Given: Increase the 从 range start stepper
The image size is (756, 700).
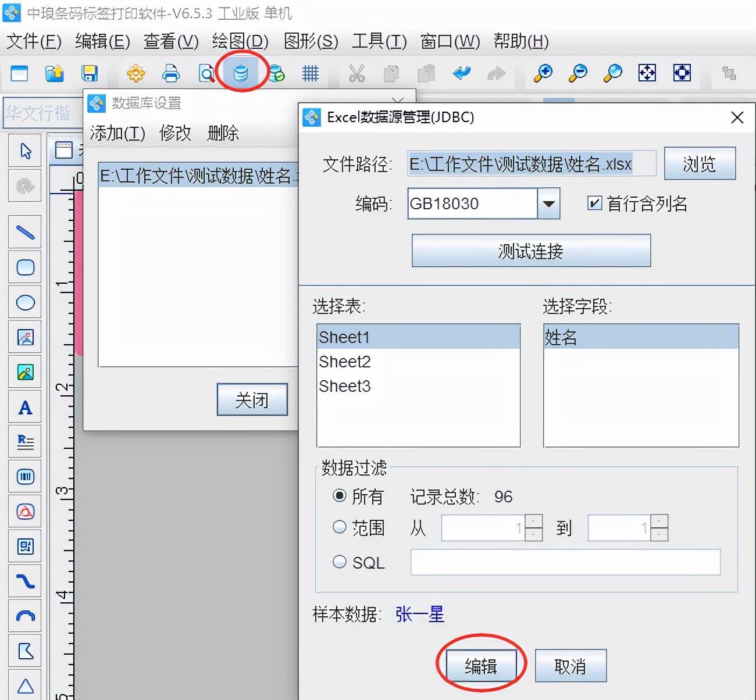Looking at the screenshot, I should coord(533,521).
